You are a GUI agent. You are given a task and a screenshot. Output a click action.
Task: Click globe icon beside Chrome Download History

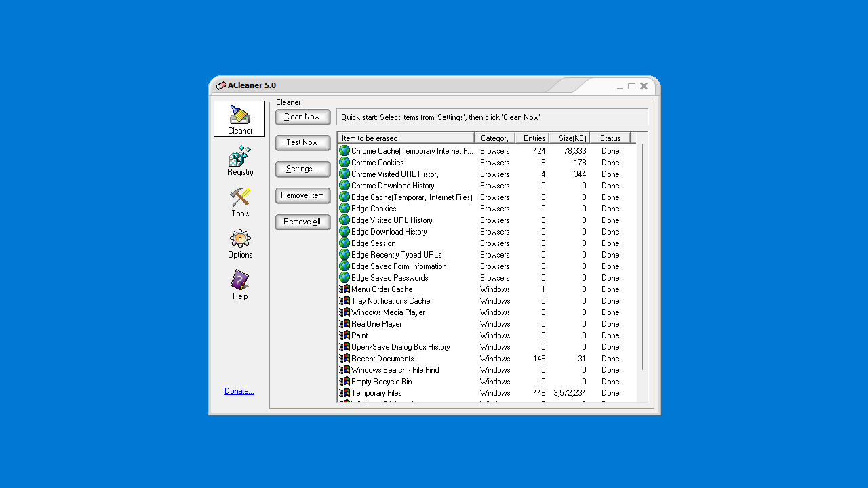344,186
